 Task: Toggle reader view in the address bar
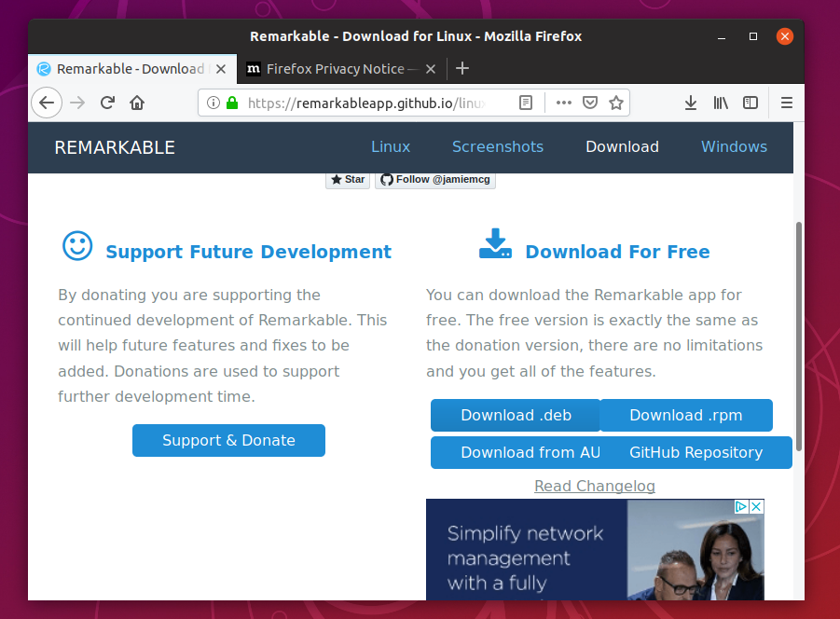[x=526, y=103]
